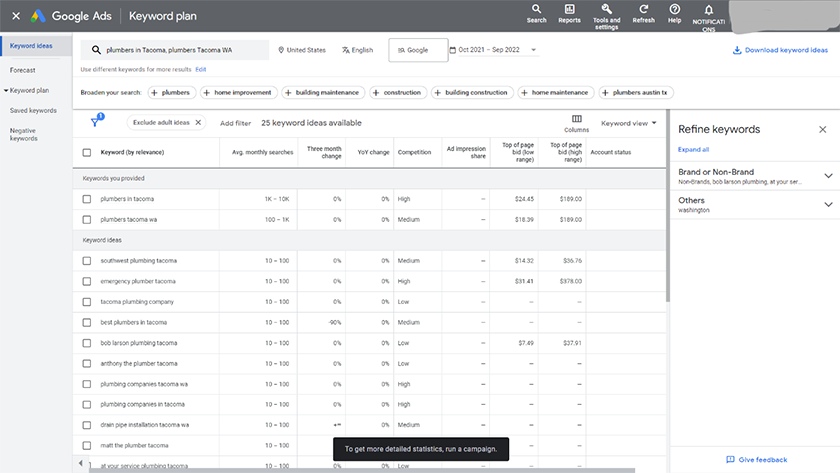Check the best plumbers in tacoma row
The height and width of the screenshot is (473, 840).
87,322
